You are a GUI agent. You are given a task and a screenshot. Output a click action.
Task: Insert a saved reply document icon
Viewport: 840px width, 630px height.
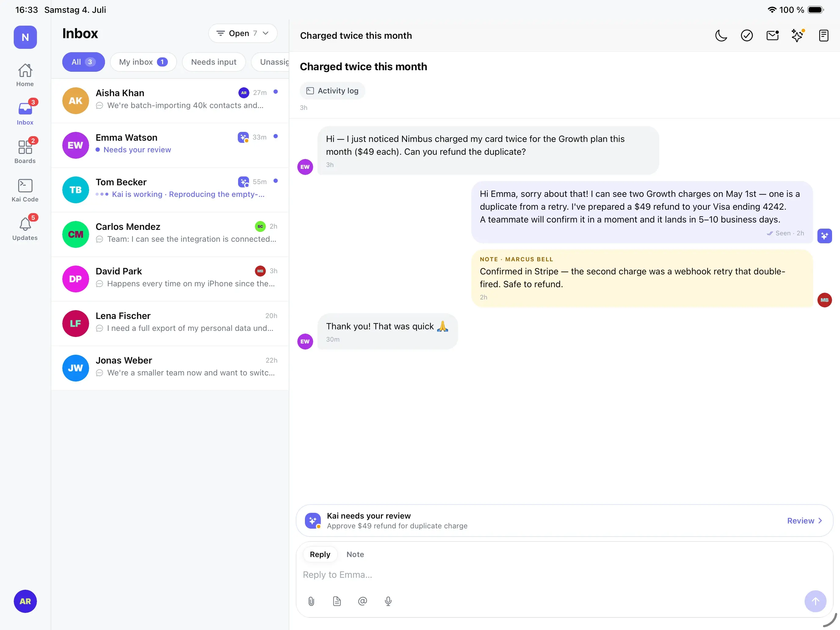[x=337, y=601]
